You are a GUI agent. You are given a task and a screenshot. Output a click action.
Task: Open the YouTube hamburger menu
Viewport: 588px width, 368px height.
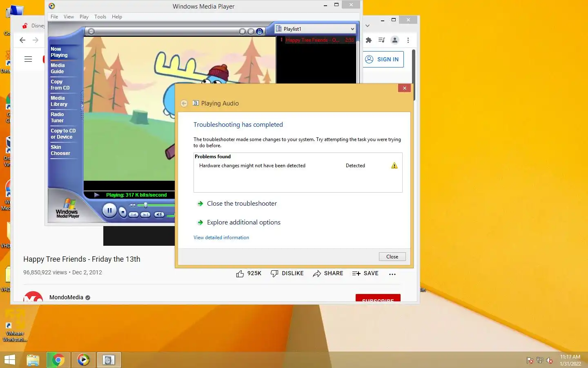point(28,59)
